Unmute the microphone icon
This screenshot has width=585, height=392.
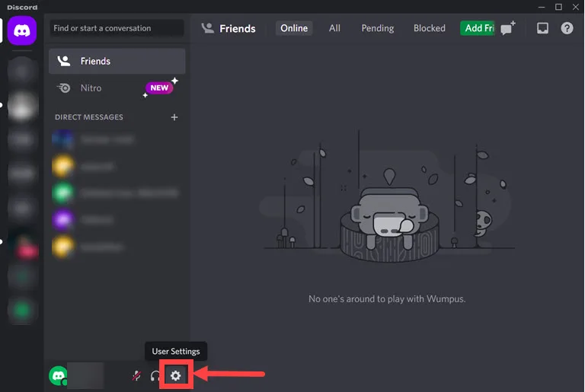136,375
